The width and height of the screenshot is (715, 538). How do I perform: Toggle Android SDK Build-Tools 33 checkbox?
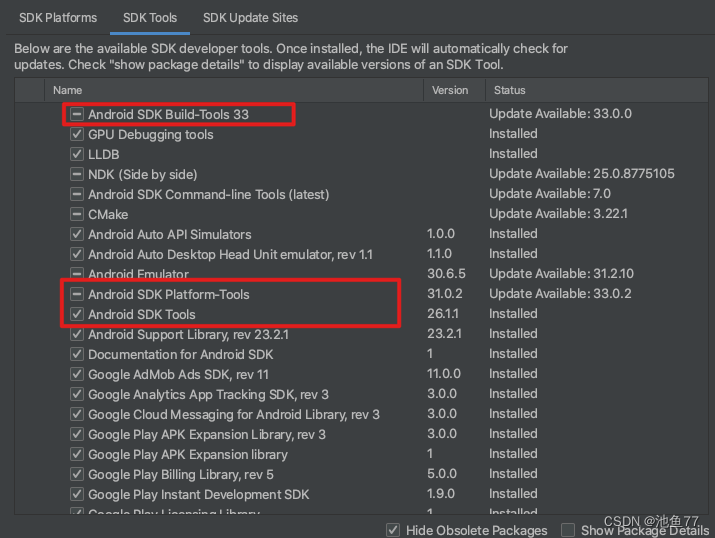(x=77, y=114)
